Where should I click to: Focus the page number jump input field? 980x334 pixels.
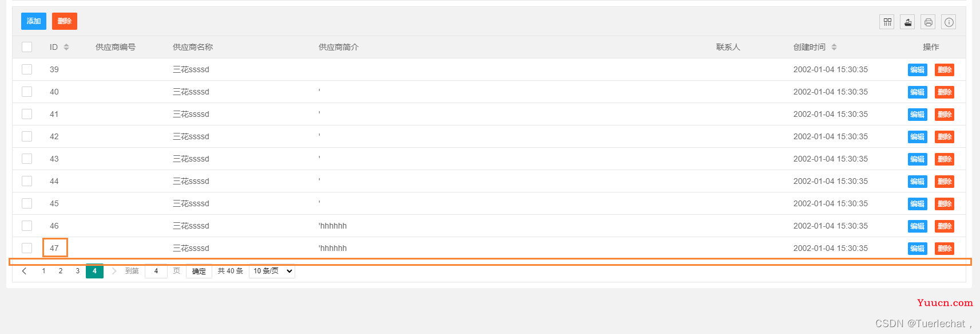[x=156, y=271]
